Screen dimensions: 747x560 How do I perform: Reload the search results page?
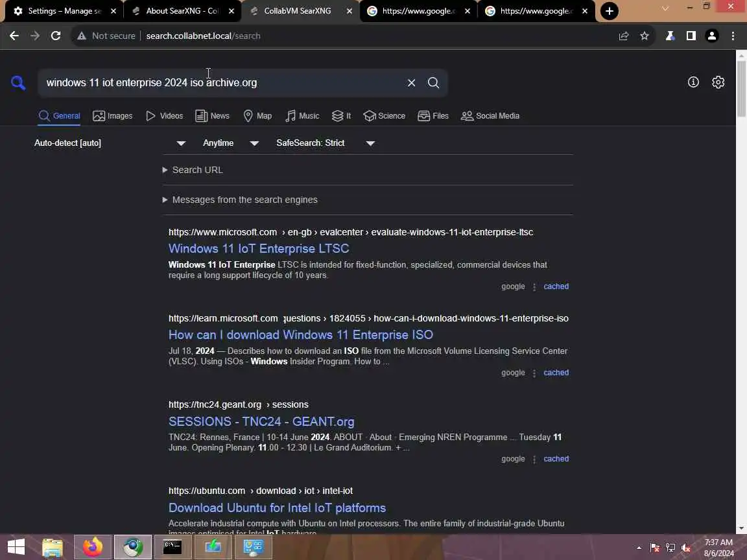tap(56, 36)
